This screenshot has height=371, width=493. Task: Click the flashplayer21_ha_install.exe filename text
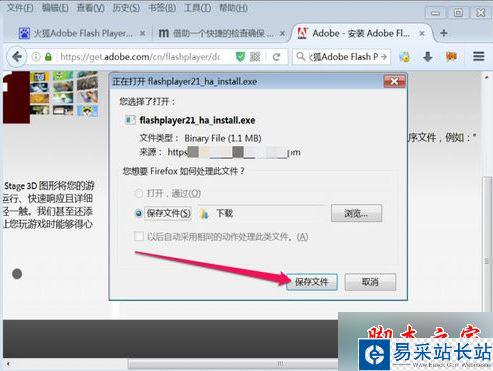[197, 120]
